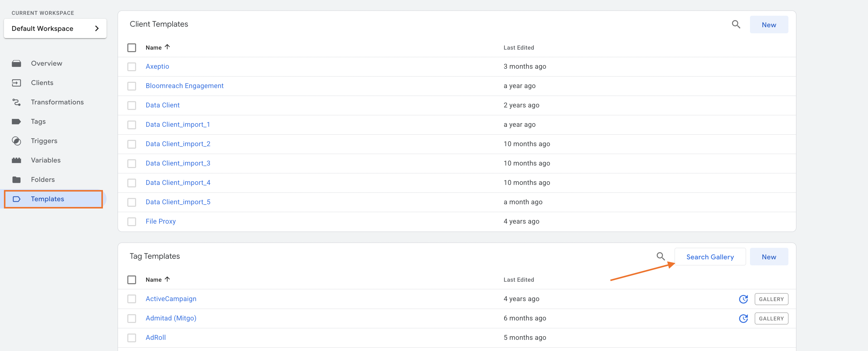Select all Tag Templates checkbox
The width and height of the screenshot is (868, 351).
(132, 280)
